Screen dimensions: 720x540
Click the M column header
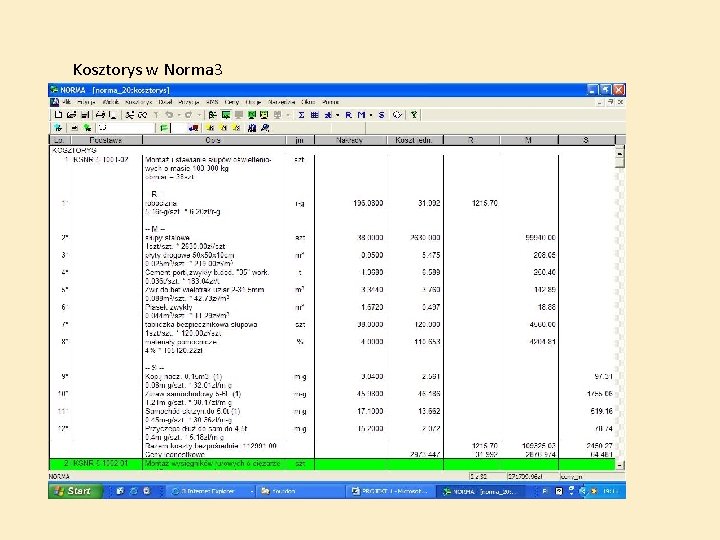pos(529,140)
